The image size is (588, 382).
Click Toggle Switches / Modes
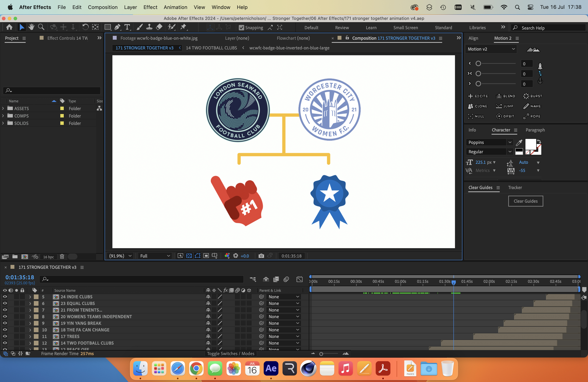tap(230, 354)
